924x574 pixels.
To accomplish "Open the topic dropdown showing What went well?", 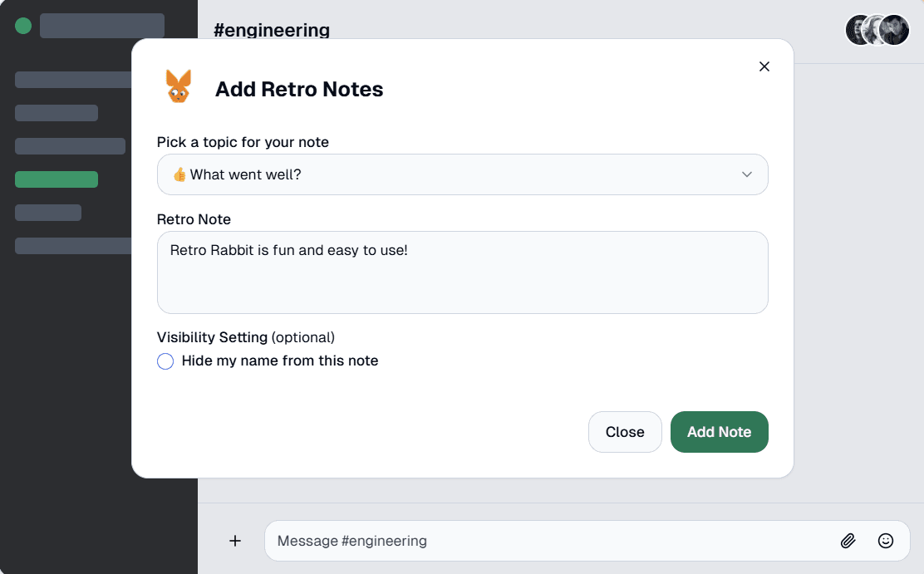I will [463, 174].
